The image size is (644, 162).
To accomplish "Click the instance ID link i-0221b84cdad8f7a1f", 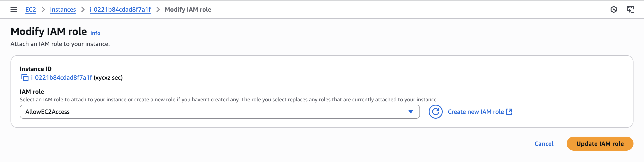I will coord(61,78).
